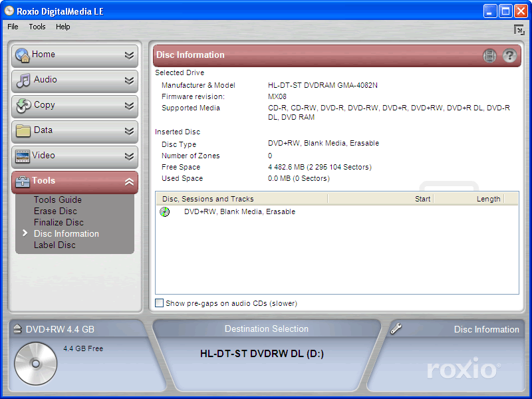This screenshot has width=532, height=399.
Task: Click the Video filmstrip icon
Action: (x=23, y=156)
